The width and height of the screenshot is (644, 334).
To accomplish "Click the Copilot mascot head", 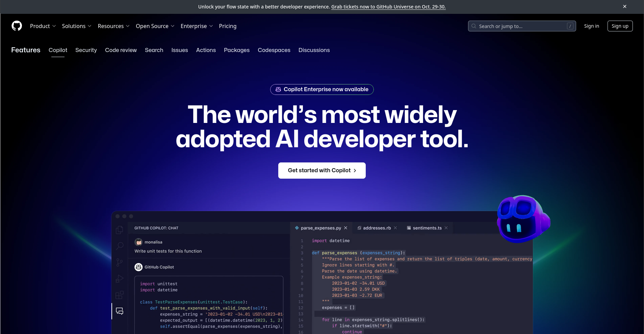I will pyautogui.click(x=523, y=219).
